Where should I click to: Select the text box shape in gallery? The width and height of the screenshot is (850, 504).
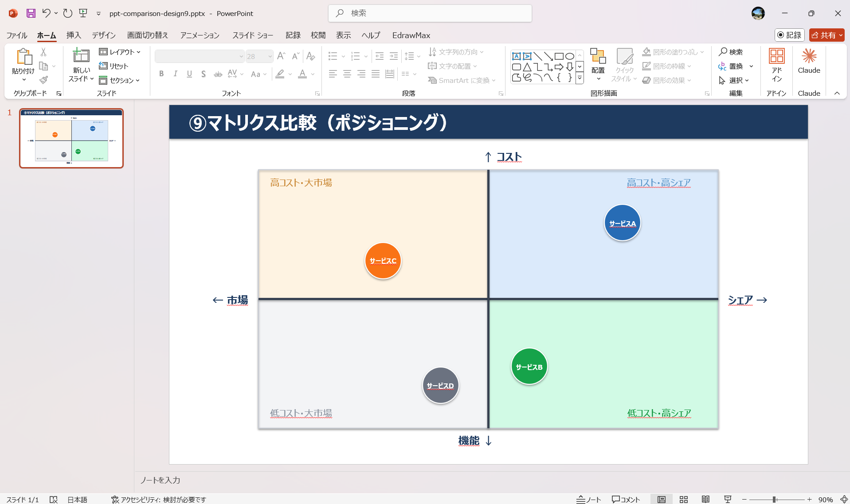coord(517,56)
